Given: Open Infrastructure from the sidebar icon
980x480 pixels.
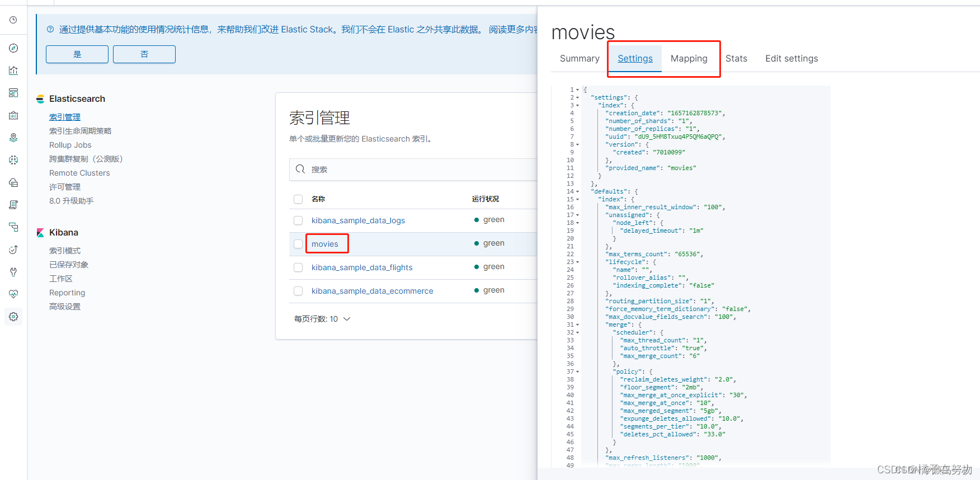Looking at the screenshot, I should (x=13, y=182).
